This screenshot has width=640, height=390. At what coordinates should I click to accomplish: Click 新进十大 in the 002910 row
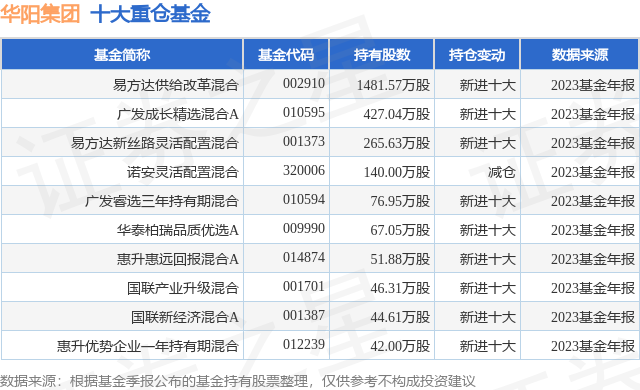coord(488,85)
